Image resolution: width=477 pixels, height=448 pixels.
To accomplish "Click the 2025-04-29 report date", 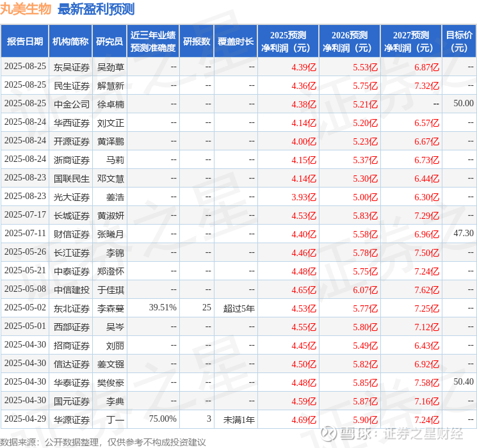I will click(25, 419).
